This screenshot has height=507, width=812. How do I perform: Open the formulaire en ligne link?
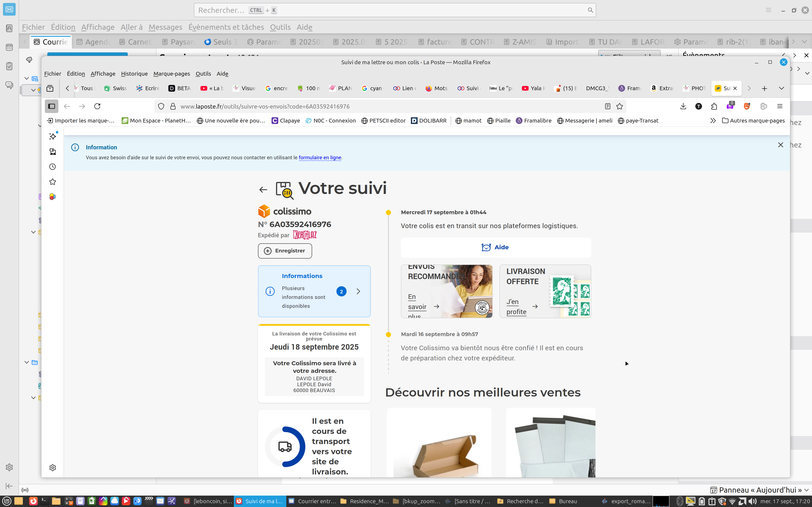coord(320,158)
